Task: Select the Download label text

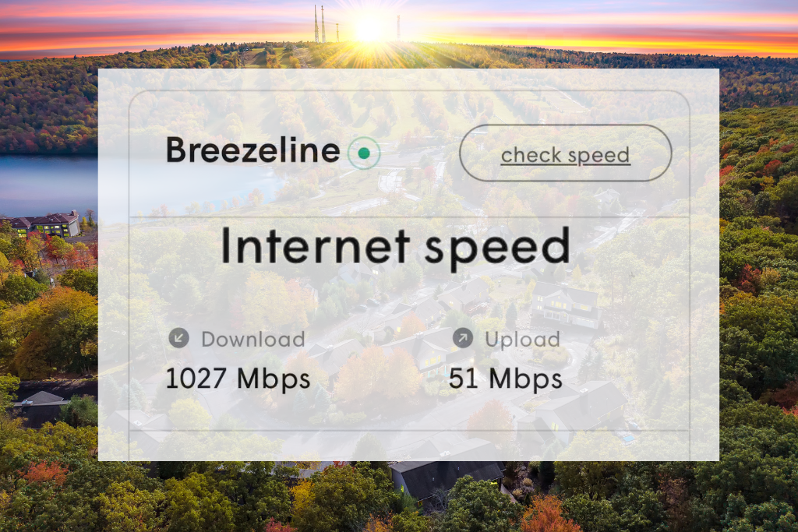Action: click(253, 340)
